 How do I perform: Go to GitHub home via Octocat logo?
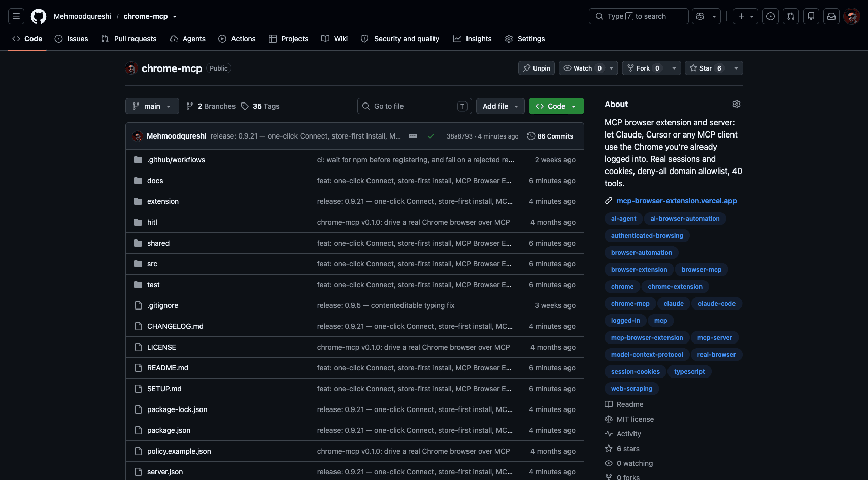tap(39, 16)
